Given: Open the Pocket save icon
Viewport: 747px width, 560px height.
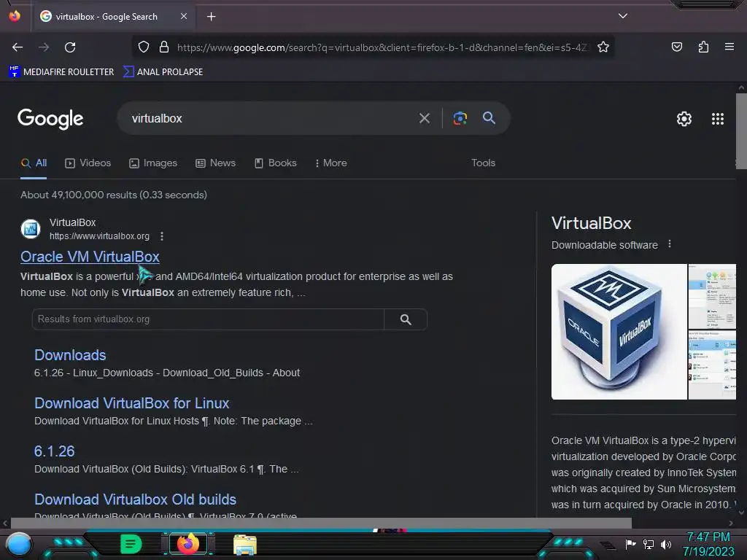Looking at the screenshot, I should (676, 47).
